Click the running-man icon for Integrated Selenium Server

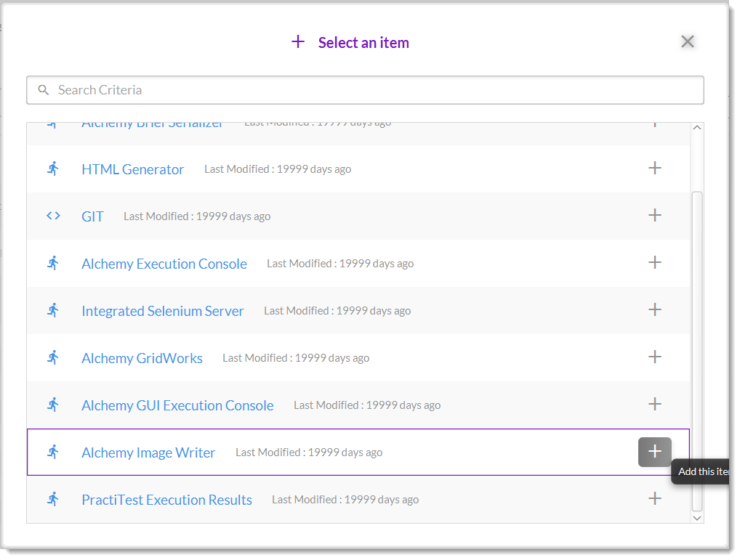(x=53, y=309)
